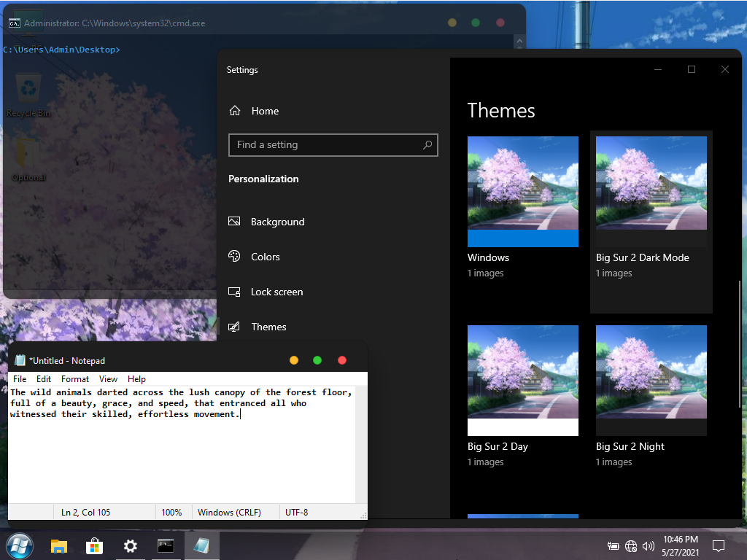Click the Background picture icon in sidebar
The image size is (747, 560).
[234, 222]
